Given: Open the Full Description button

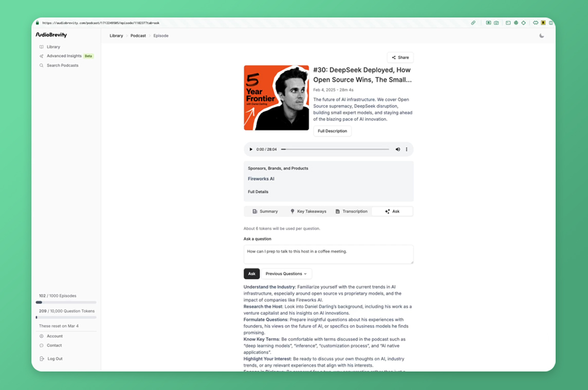Looking at the screenshot, I should (x=332, y=131).
